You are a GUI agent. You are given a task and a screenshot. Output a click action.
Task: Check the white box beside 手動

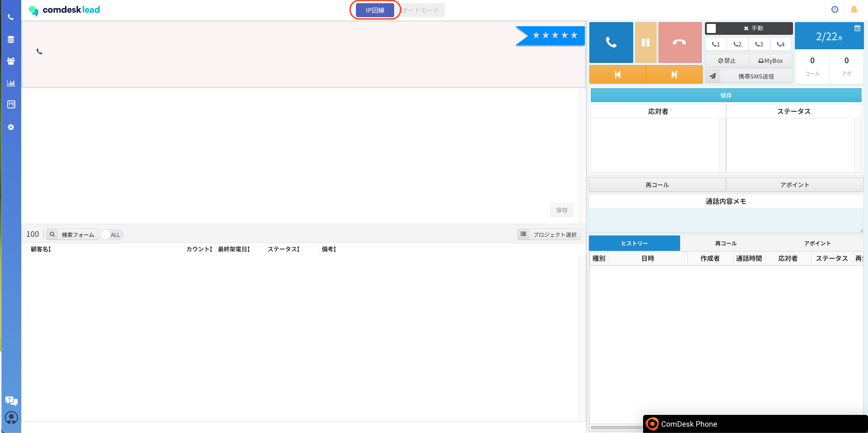click(x=711, y=28)
